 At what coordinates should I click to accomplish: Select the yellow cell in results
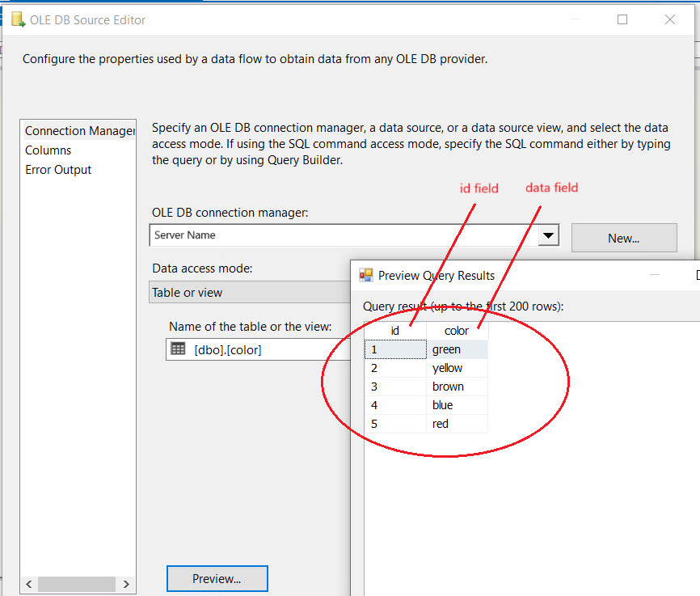coord(457,368)
